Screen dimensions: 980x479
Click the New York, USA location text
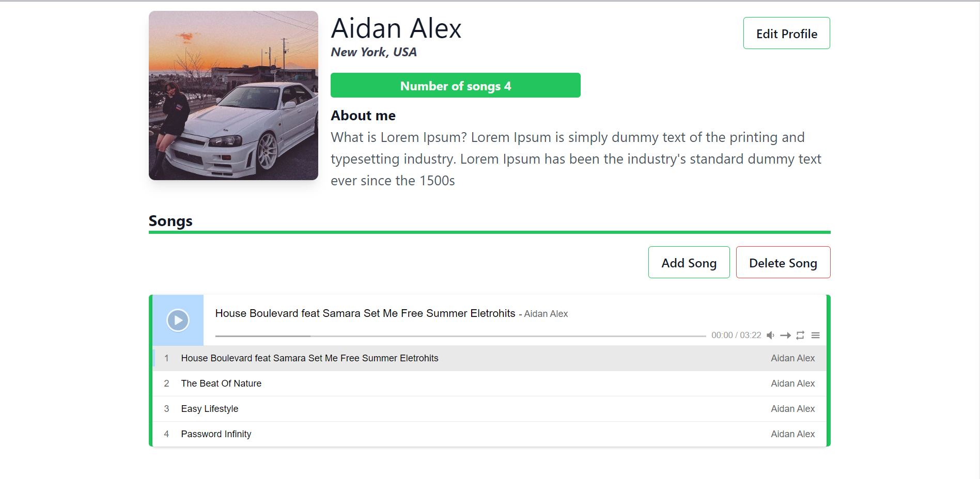point(374,52)
